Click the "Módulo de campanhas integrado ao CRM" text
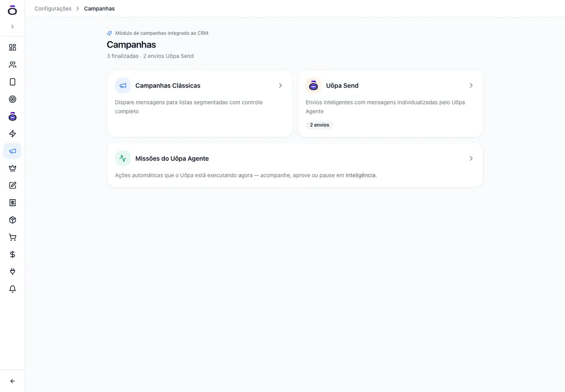The image size is (565, 392). point(161,33)
